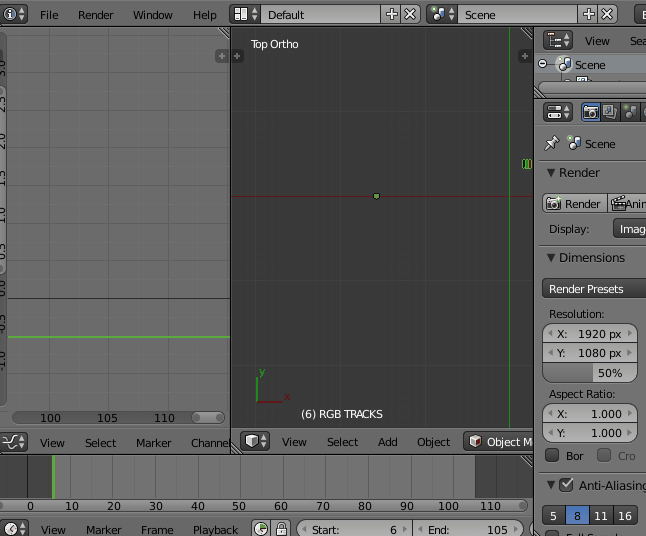This screenshot has height=536, width=646.
Task: Open the scene chooser icon
Action: [442, 14]
